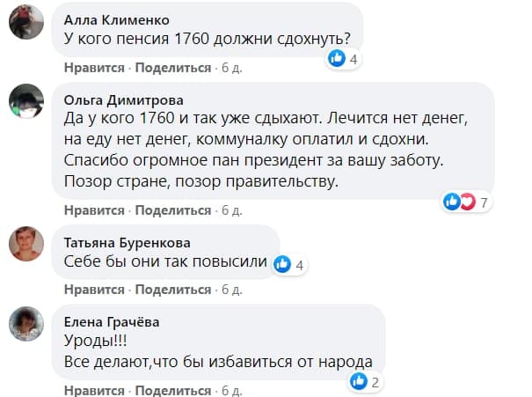Open the name link Ольга Димитрова

click(x=124, y=98)
